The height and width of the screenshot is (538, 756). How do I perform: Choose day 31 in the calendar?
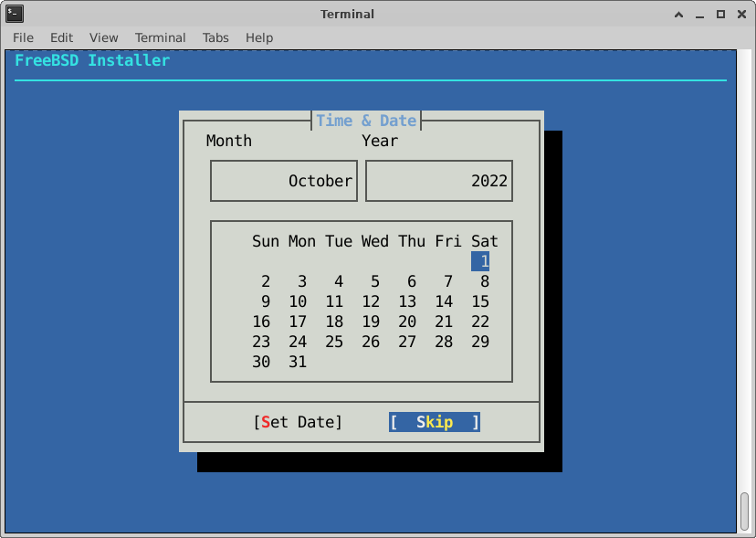(x=298, y=362)
